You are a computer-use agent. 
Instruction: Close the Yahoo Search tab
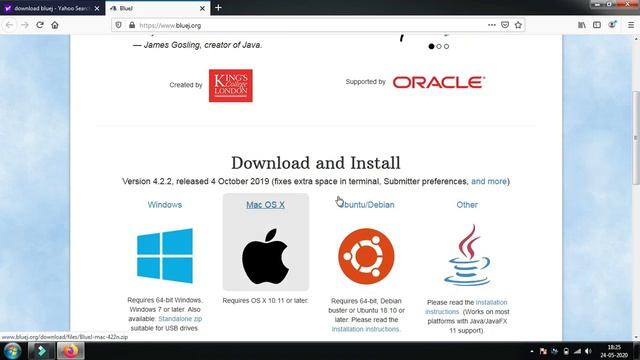tap(97, 8)
